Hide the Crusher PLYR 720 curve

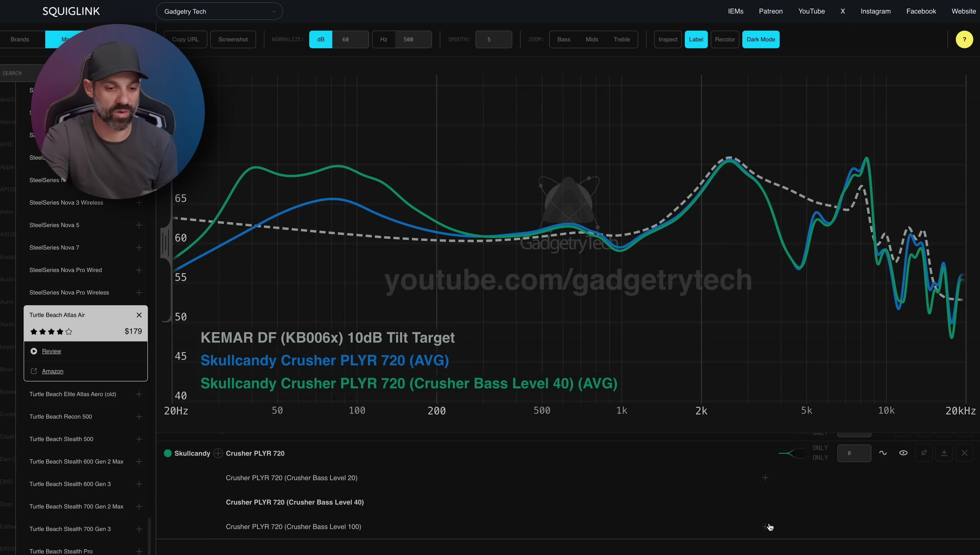pyautogui.click(x=903, y=453)
